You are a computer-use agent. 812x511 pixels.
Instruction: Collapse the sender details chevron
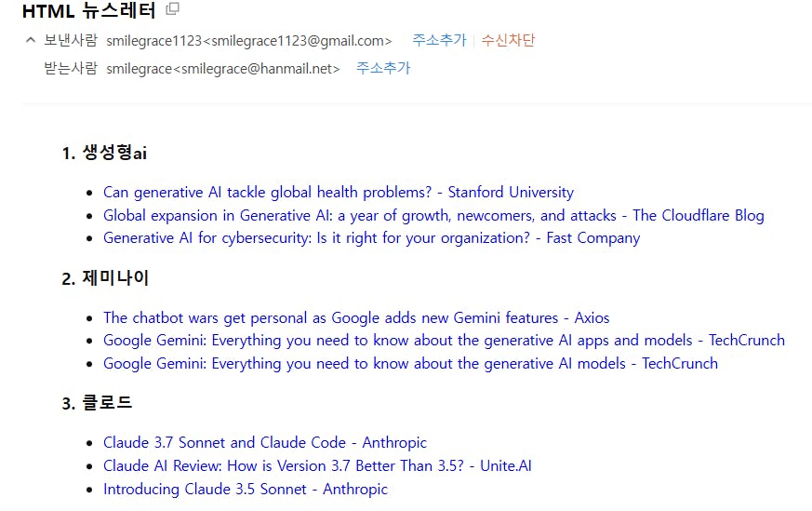point(31,40)
